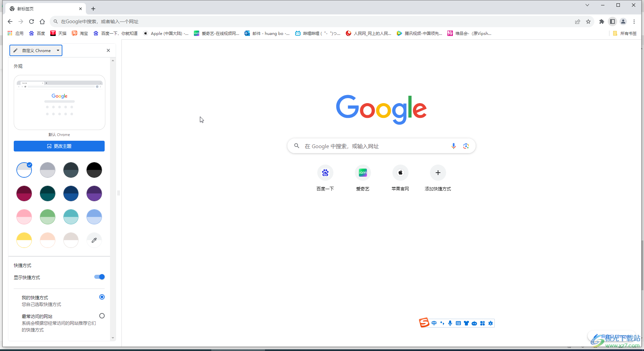This screenshot has height=351, width=644.
Task: Toggle the side panel icon
Action: (612, 21)
